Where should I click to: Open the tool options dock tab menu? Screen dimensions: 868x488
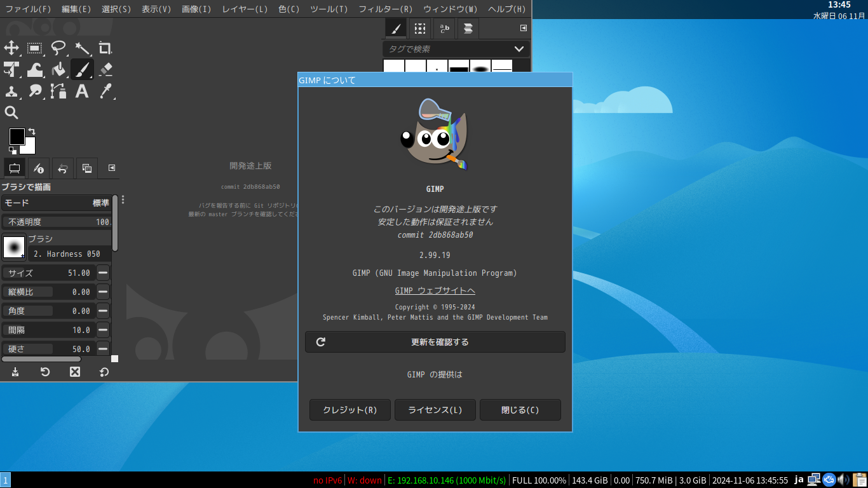click(x=112, y=168)
